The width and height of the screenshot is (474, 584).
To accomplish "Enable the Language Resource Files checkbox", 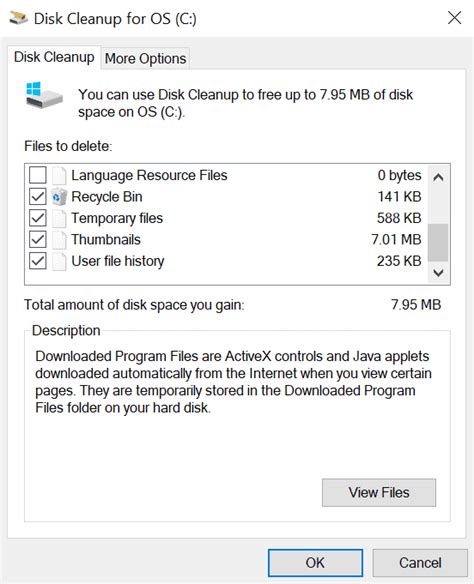I will point(38,175).
